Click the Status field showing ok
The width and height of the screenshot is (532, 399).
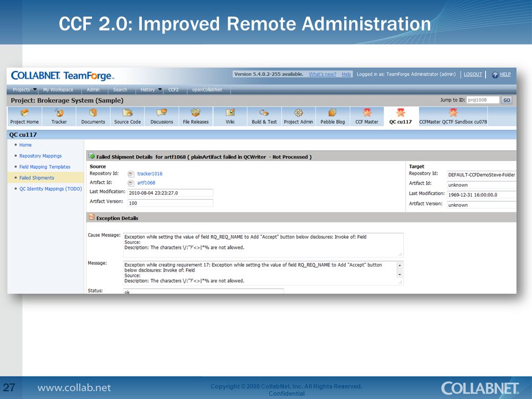203,291
